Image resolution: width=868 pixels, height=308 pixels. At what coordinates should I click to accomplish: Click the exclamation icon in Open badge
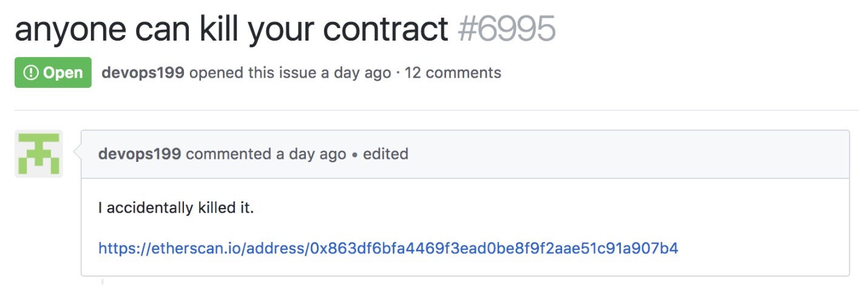[x=30, y=73]
